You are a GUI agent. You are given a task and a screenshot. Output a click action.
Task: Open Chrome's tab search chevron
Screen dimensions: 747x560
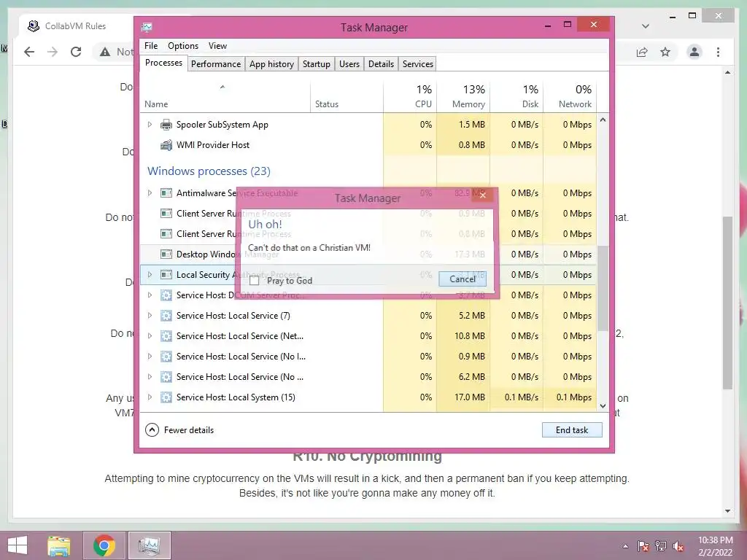pos(646,26)
